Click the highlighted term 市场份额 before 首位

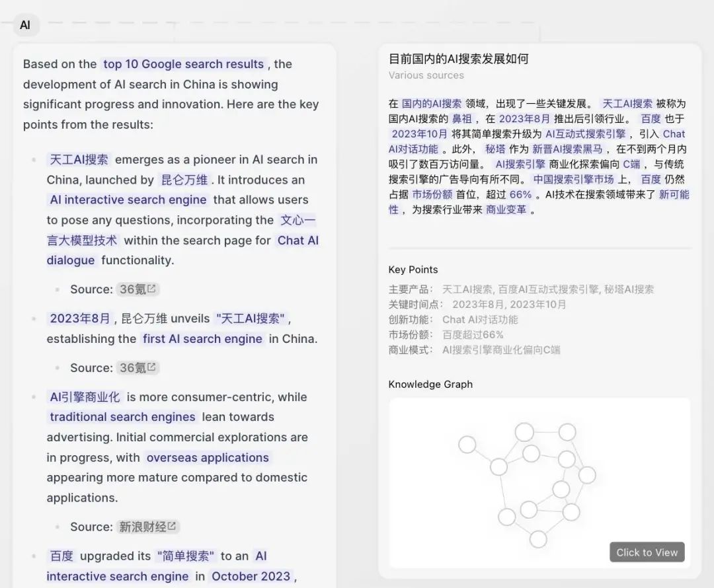click(x=432, y=194)
